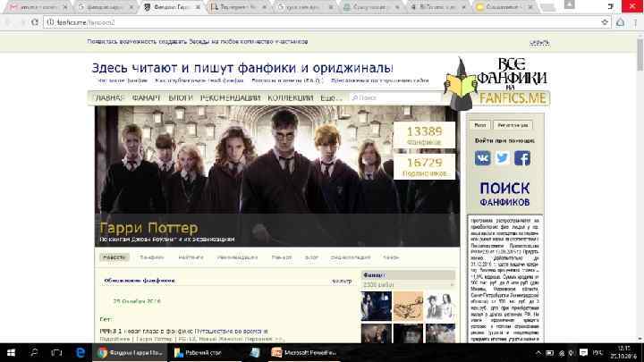Expand the Ещё... menu
Image resolution: width=644 pixels, height=362 pixels.
click(331, 97)
